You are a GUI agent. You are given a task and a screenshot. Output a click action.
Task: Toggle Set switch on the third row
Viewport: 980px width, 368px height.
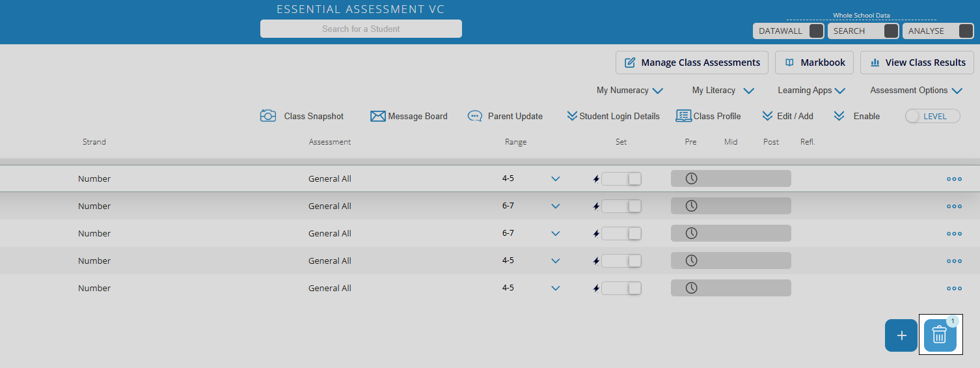(621, 233)
